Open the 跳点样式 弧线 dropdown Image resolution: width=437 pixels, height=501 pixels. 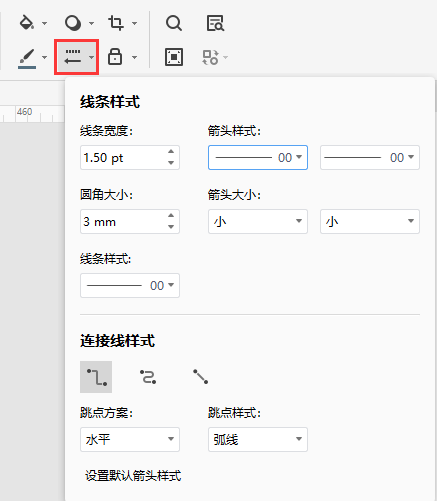(258, 439)
